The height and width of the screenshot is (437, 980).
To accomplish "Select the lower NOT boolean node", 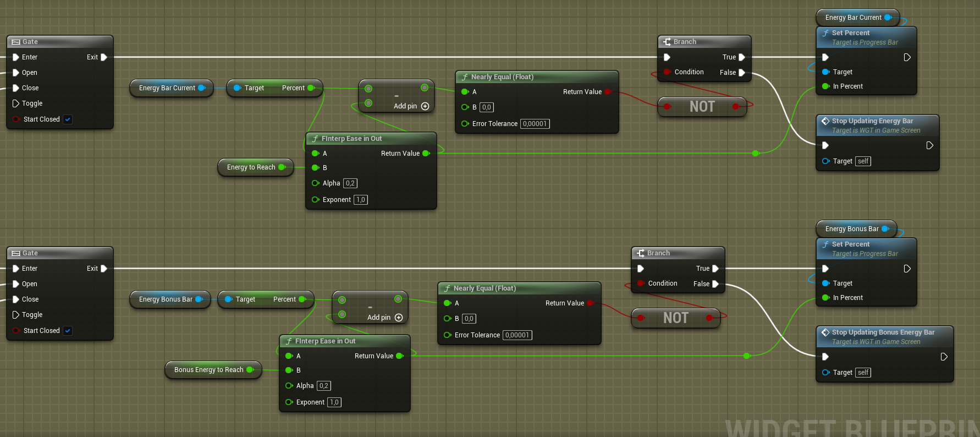I will click(x=675, y=318).
